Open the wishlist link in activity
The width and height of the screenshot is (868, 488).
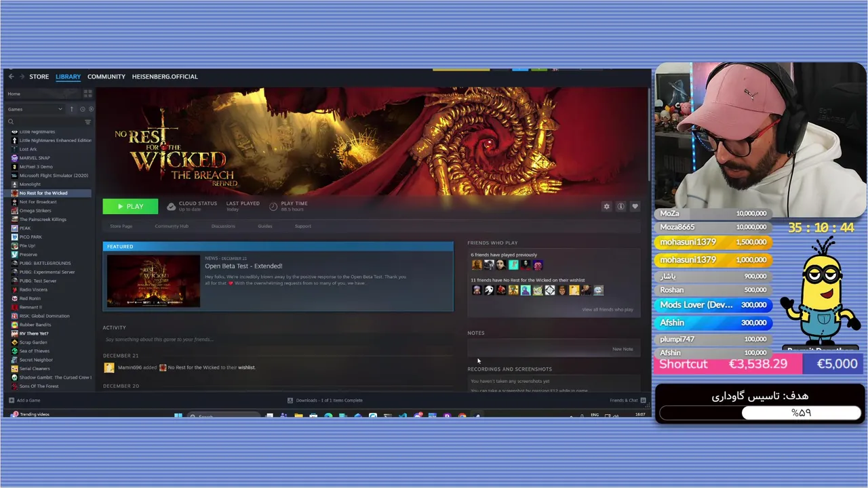246,367
